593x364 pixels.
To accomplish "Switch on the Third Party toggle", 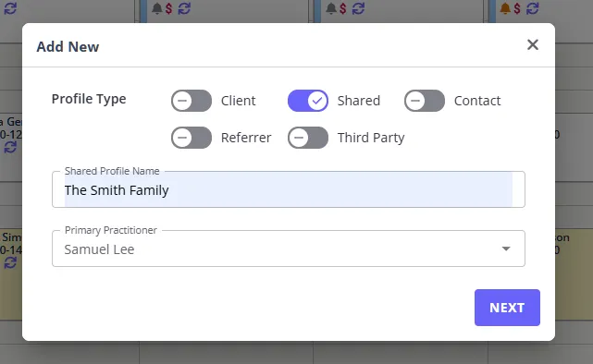I will 308,138.
